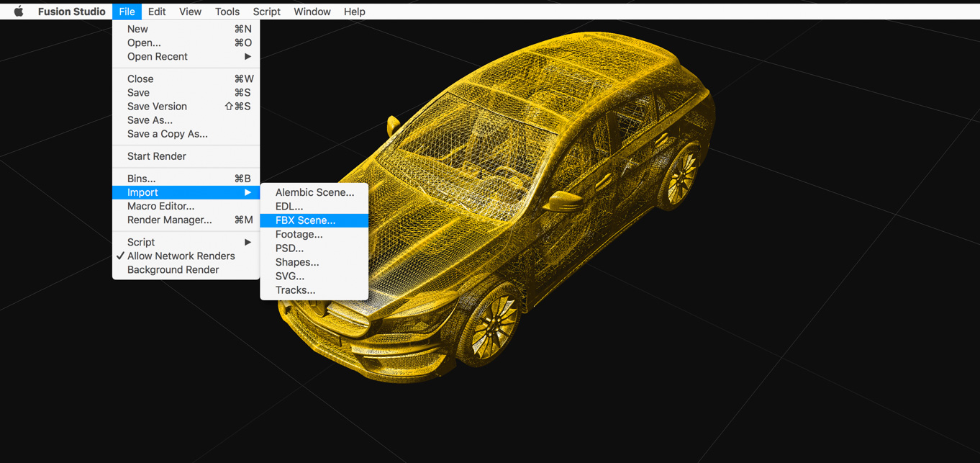Image resolution: width=980 pixels, height=463 pixels.
Task: Open the Macro Editor
Action: click(x=160, y=207)
